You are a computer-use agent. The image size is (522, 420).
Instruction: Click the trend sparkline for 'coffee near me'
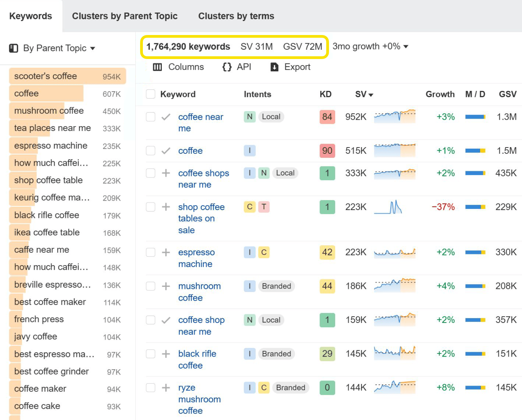tap(394, 117)
